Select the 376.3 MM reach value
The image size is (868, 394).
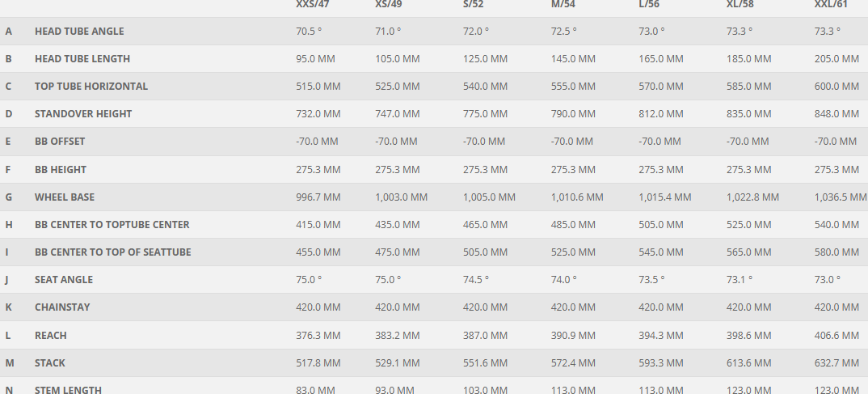point(318,335)
